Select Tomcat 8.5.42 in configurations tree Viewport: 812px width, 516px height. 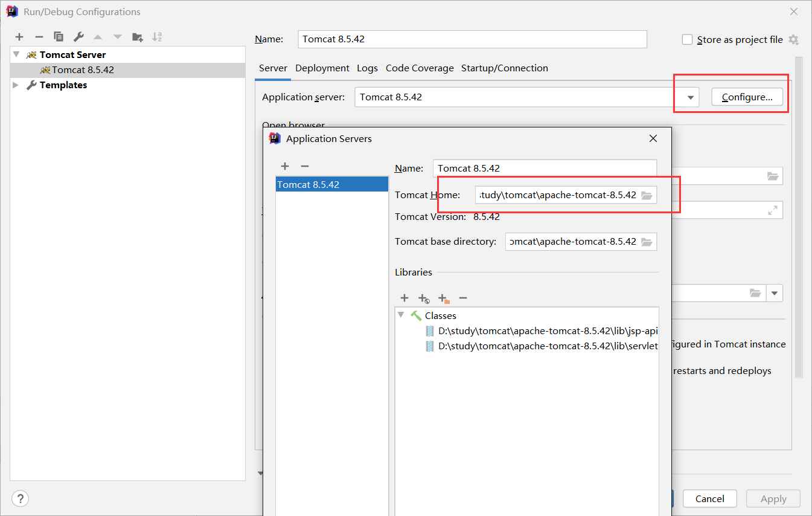[128, 70]
